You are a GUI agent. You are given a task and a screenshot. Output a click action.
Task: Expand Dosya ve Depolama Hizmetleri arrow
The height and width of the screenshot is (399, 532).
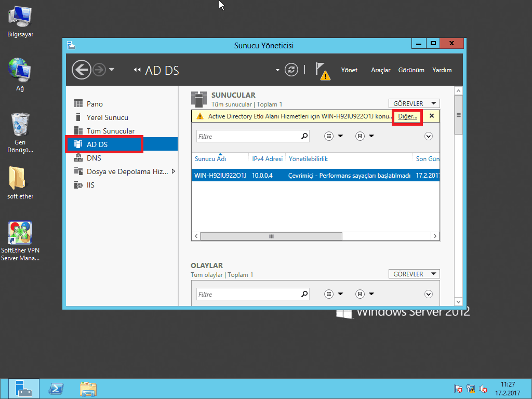pos(173,171)
